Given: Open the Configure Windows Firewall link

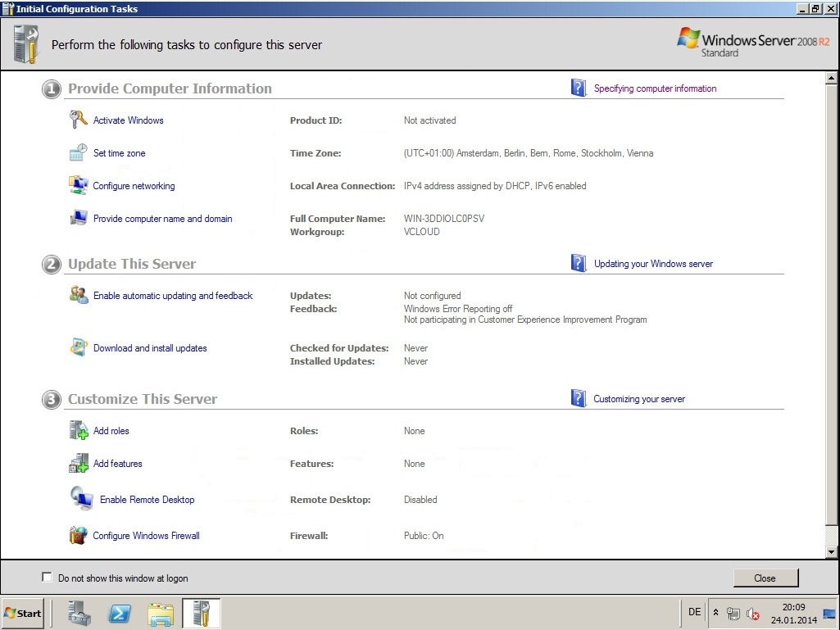Looking at the screenshot, I should pos(146,536).
